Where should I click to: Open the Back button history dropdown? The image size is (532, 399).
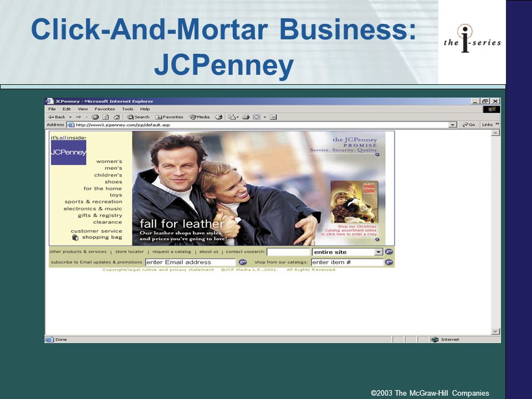click(x=70, y=117)
